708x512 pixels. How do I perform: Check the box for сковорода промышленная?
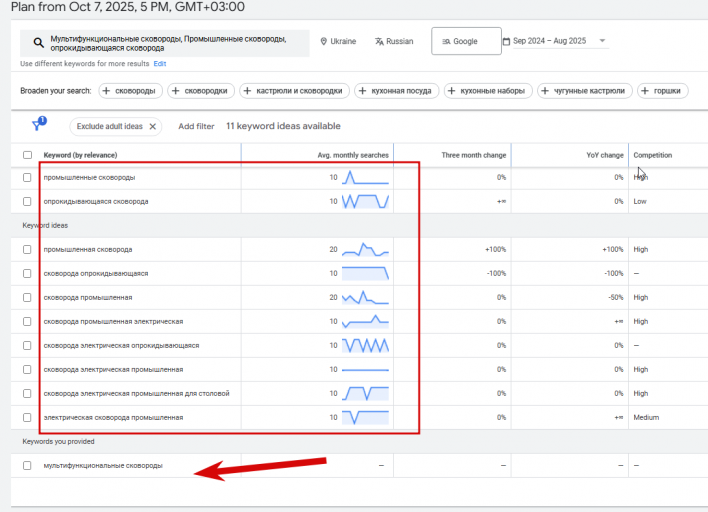[27, 298]
